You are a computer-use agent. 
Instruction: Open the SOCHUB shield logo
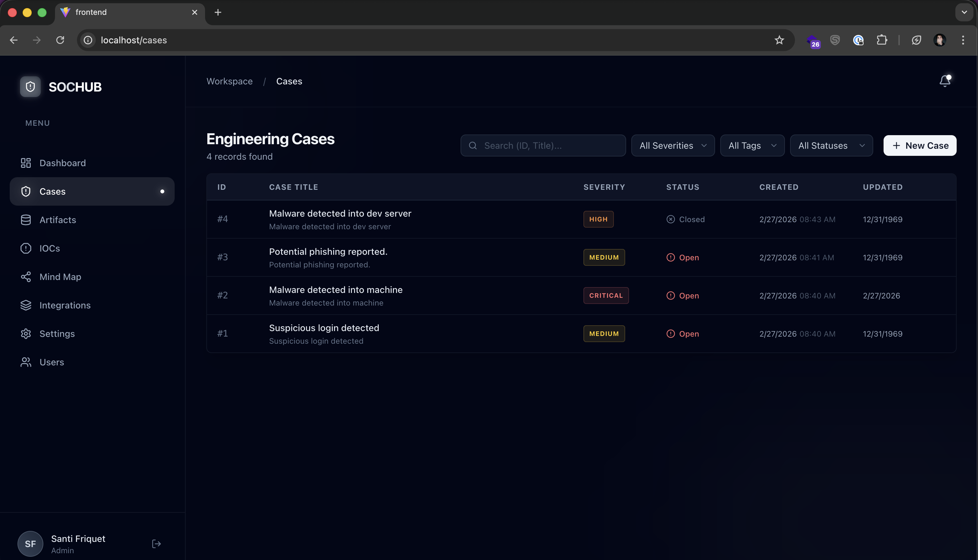click(x=30, y=87)
